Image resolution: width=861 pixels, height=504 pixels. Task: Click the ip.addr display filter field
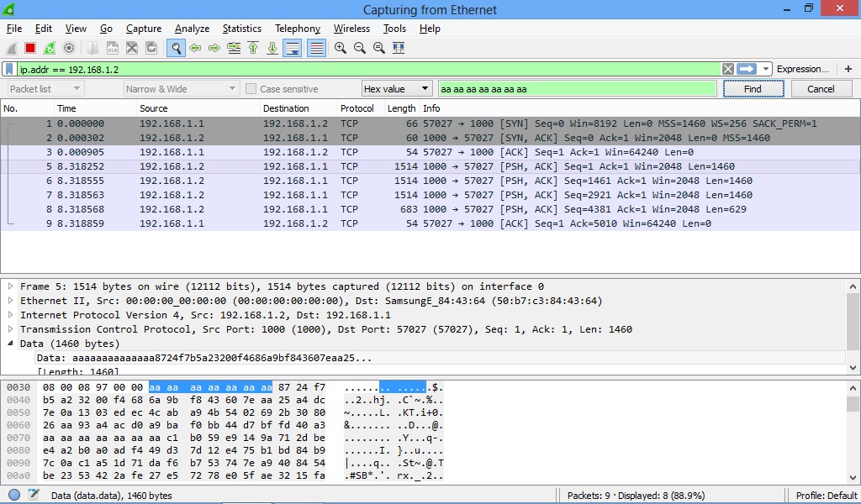point(368,69)
